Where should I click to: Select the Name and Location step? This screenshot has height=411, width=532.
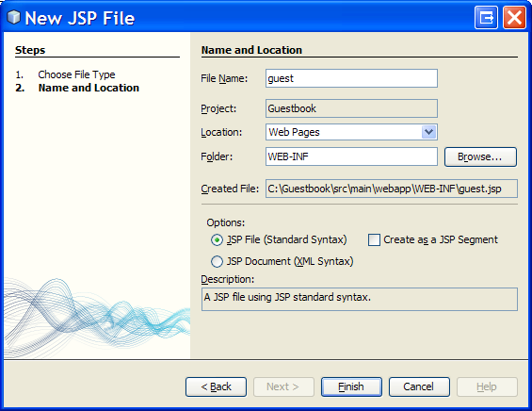tap(89, 88)
